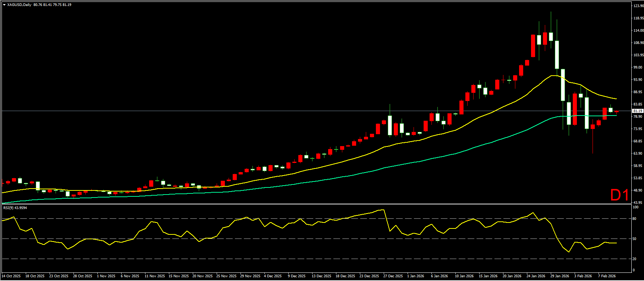Click the XAGUSD,Daily chart title text
The width and height of the screenshot is (644, 281).
[x=19, y=5]
